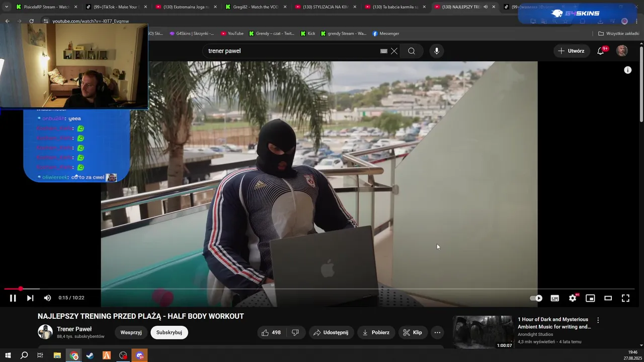Pause the video playback
The height and width of the screenshot is (362, 644).
(x=13, y=298)
